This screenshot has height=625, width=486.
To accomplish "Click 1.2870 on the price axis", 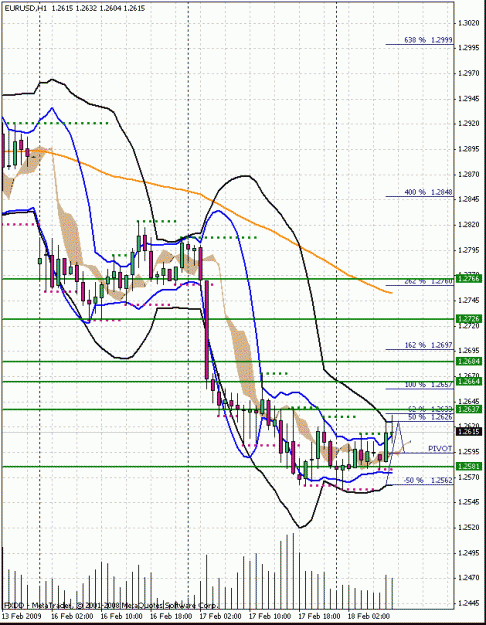I will click(x=469, y=174).
